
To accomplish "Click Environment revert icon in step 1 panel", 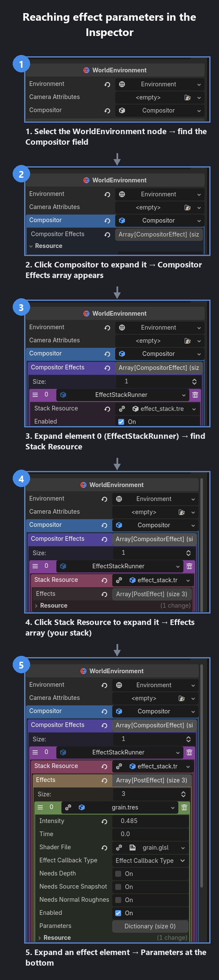I will [107, 84].
